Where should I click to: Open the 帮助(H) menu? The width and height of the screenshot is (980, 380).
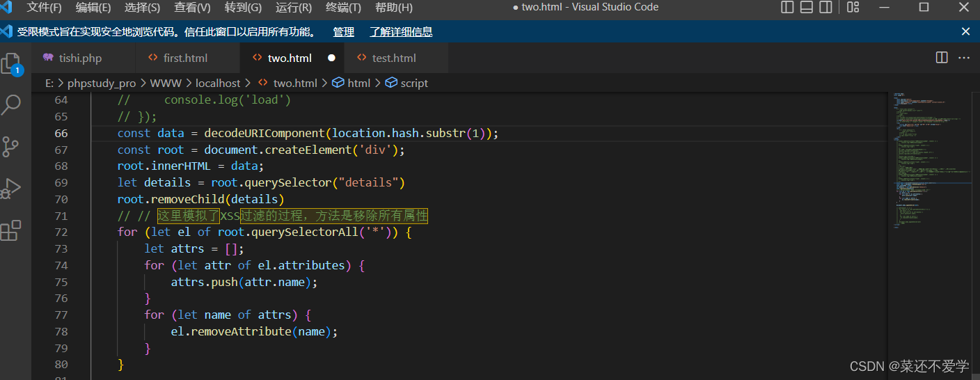tap(394, 8)
